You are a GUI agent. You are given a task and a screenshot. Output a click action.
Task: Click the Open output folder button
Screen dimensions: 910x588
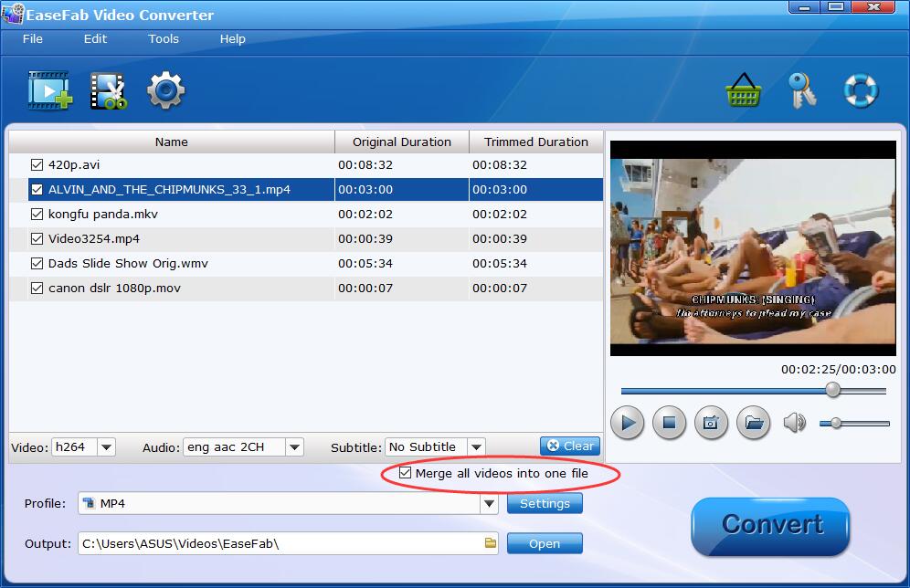(x=545, y=543)
